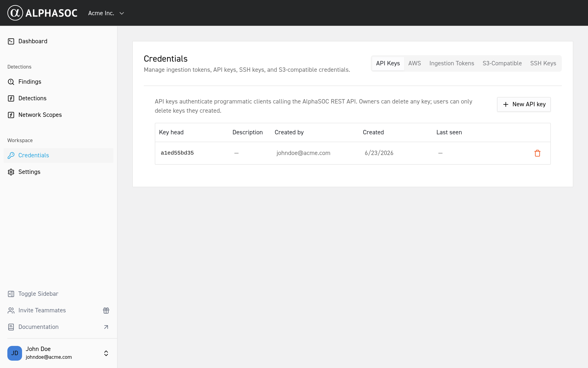
Task: Click the Created column header
Action: coord(373,132)
